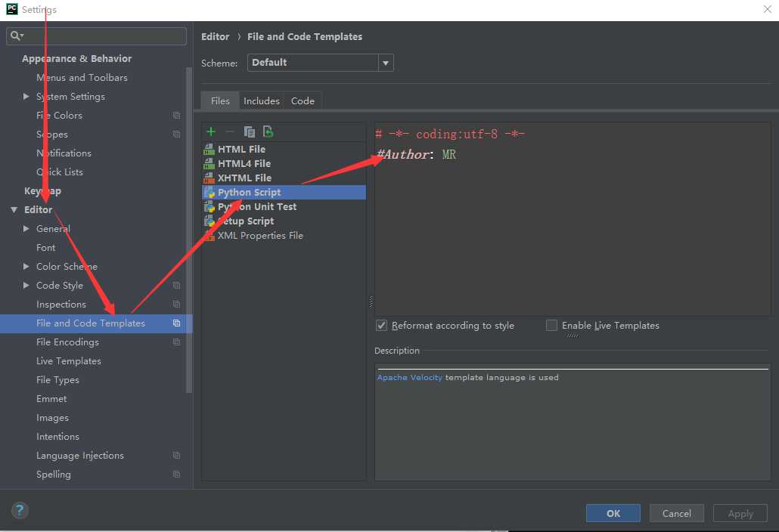Click the PyCharm logo in title bar
The image size is (779, 532).
click(12, 9)
